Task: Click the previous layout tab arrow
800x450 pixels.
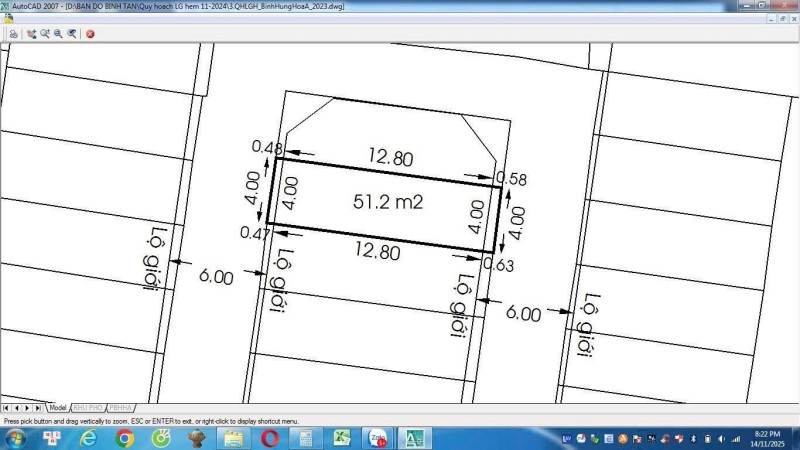Action: 16,408
